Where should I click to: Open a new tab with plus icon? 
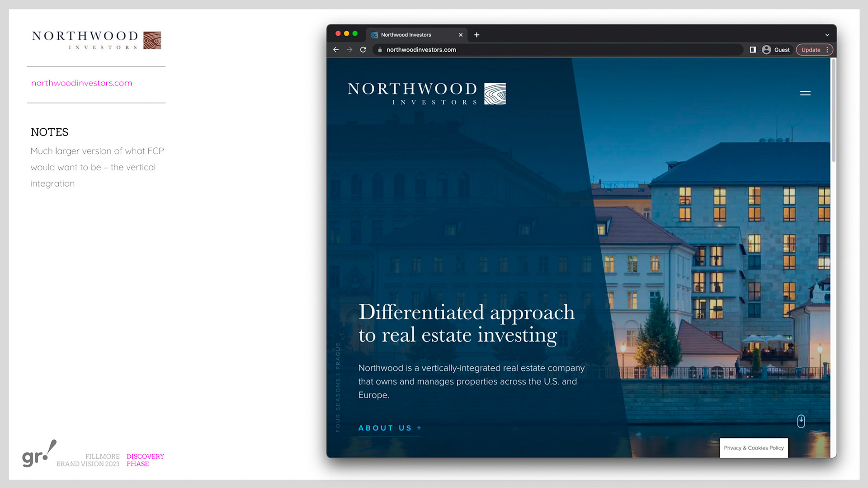(476, 35)
